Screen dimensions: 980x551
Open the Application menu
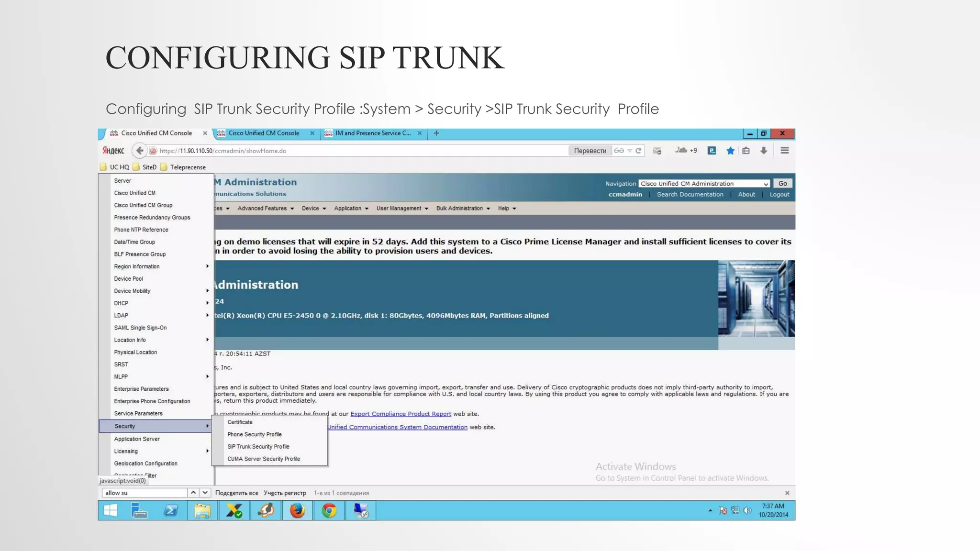[x=351, y=209]
